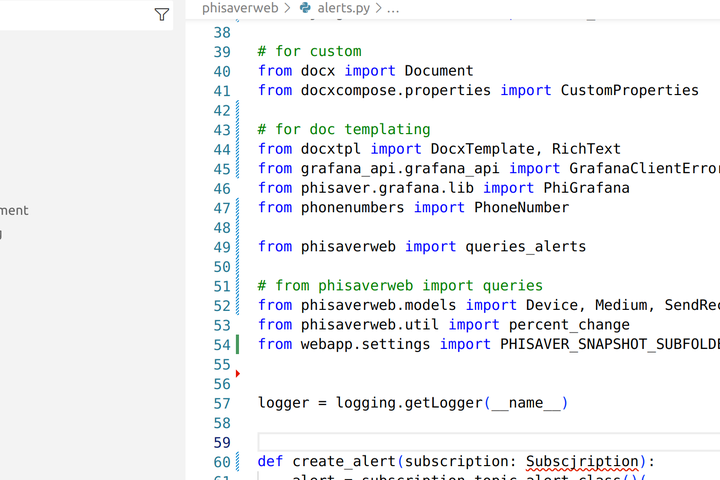The width and height of the screenshot is (720, 480).
Task: Click 'docxcompose.properties' on line 41
Action: [x=396, y=90]
